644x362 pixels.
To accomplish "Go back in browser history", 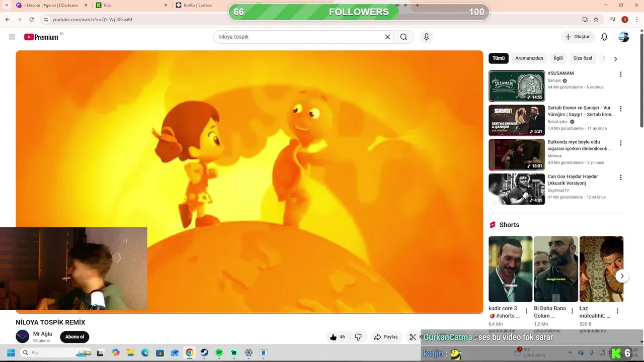I will click(x=7, y=19).
